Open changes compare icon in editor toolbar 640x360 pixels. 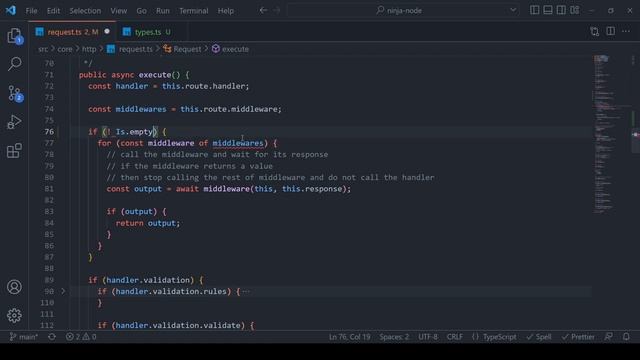coord(595,31)
